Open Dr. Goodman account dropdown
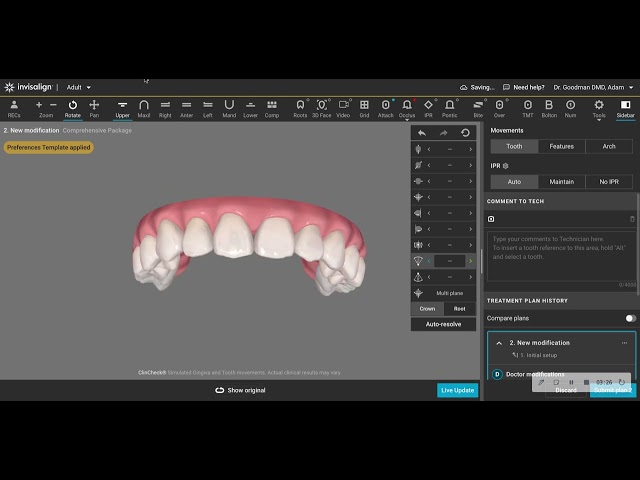640x480 pixels. tap(593, 87)
